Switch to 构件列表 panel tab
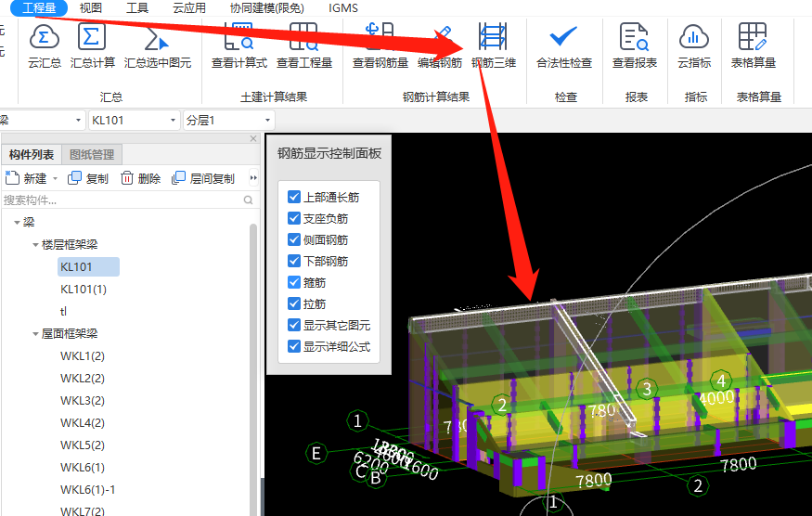 [32, 154]
